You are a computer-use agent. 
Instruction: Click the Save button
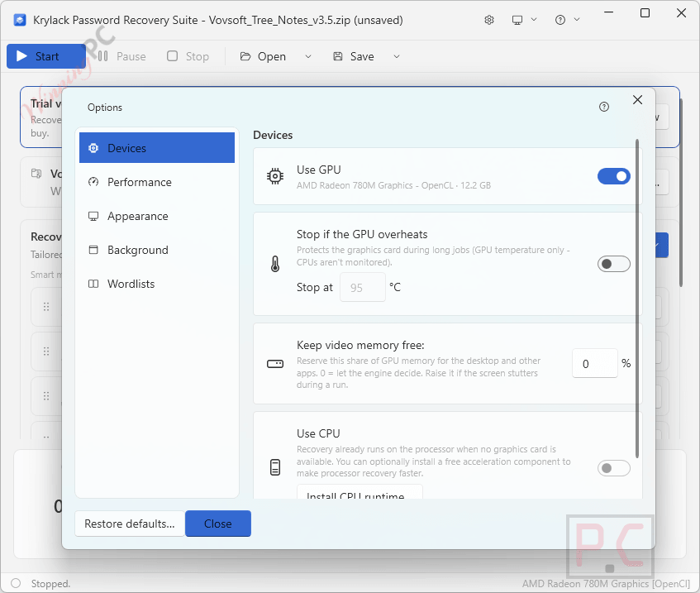point(354,56)
